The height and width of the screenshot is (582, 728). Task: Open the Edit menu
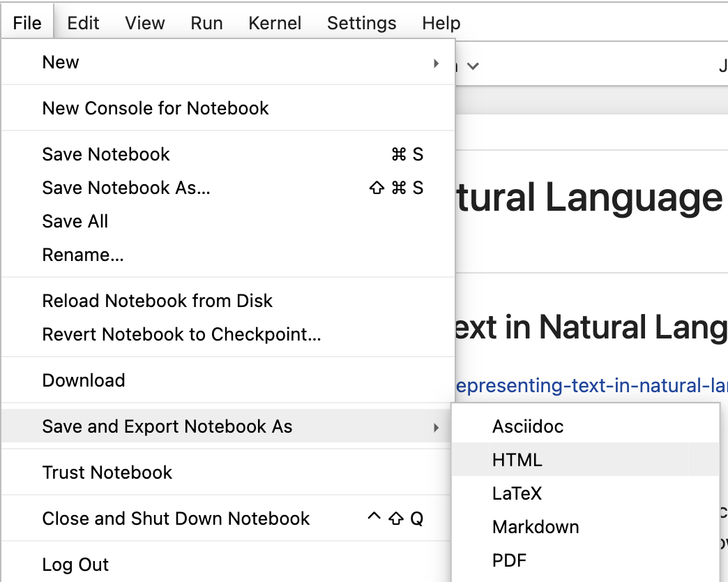pos(83,23)
